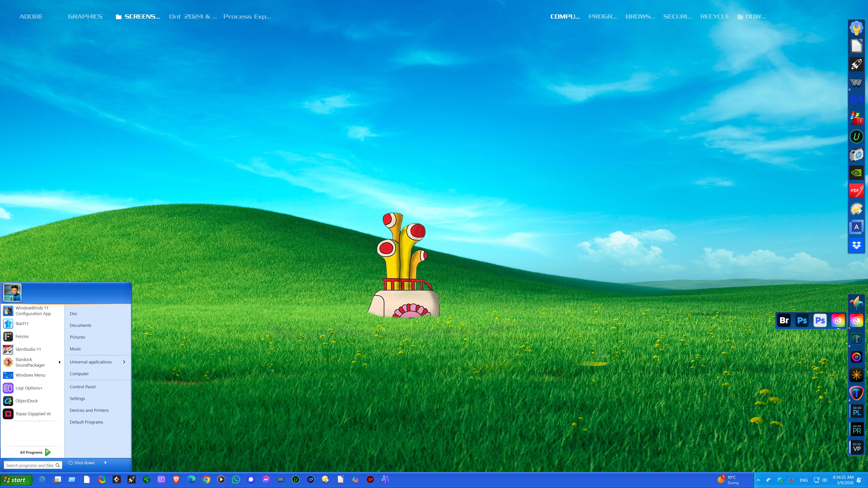Open the SCREENS... fence tab on the desktop

(138, 17)
